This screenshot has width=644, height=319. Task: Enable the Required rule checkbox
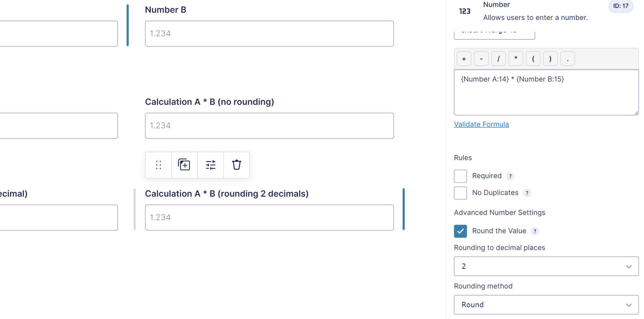(460, 176)
